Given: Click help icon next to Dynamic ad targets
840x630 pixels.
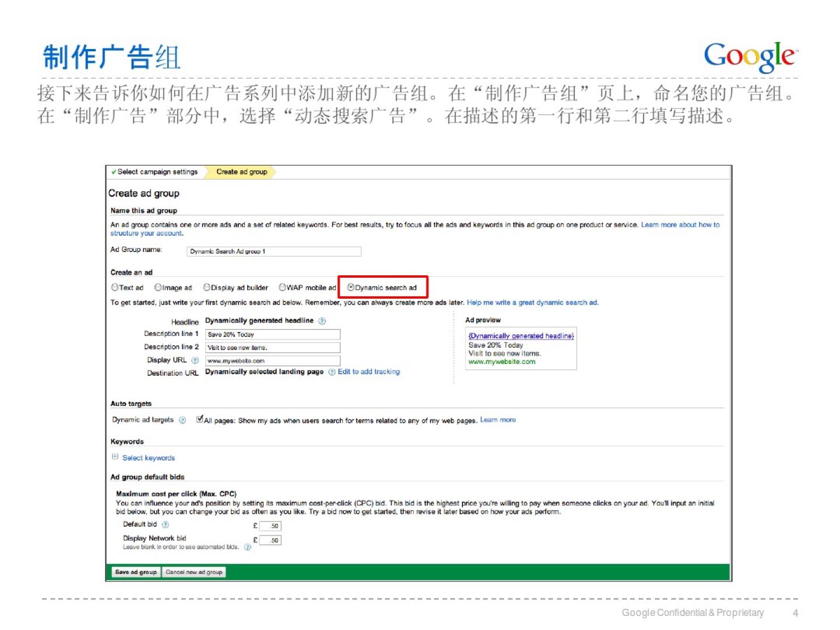Looking at the screenshot, I should [182, 420].
